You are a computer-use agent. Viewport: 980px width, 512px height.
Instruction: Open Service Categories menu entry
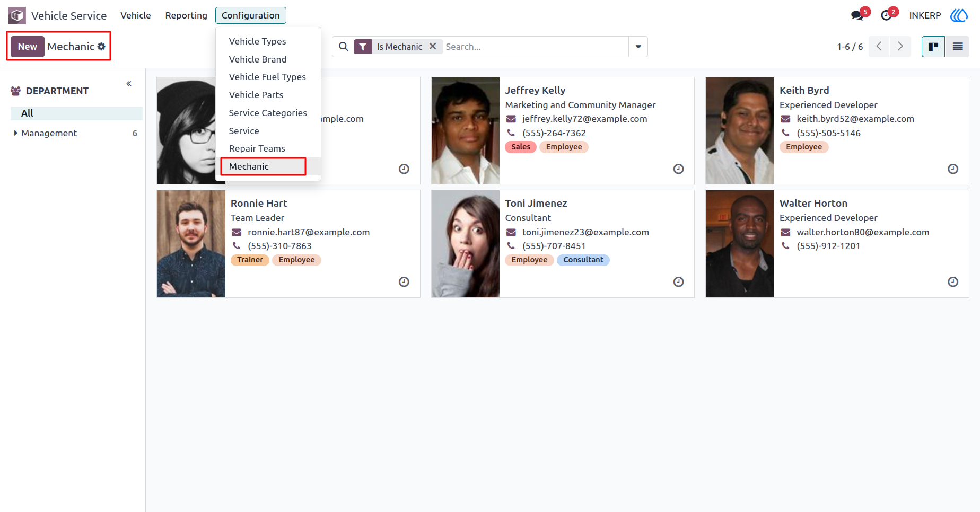268,113
